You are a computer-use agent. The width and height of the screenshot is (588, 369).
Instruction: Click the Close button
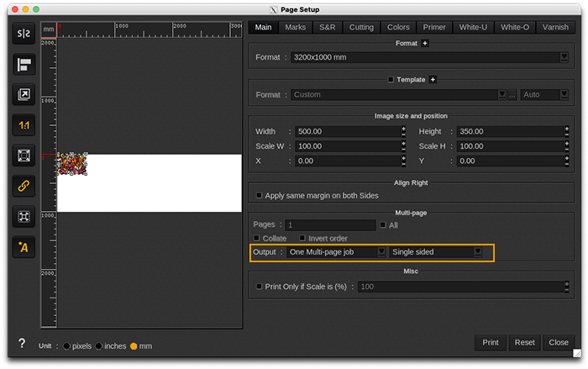click(559, 342)
